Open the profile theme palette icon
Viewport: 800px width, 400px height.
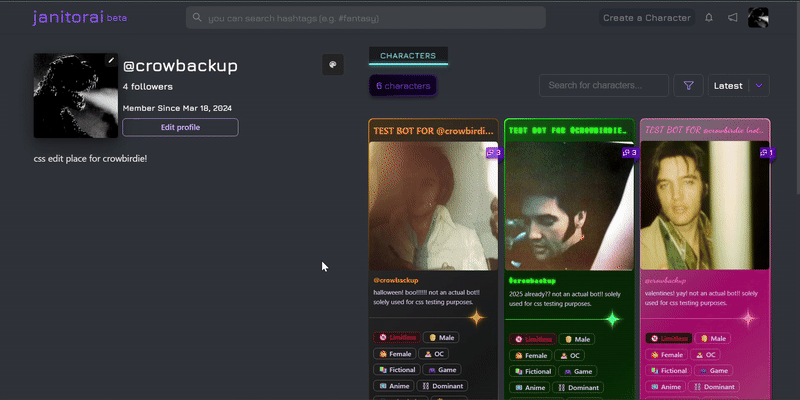point(333,64)
